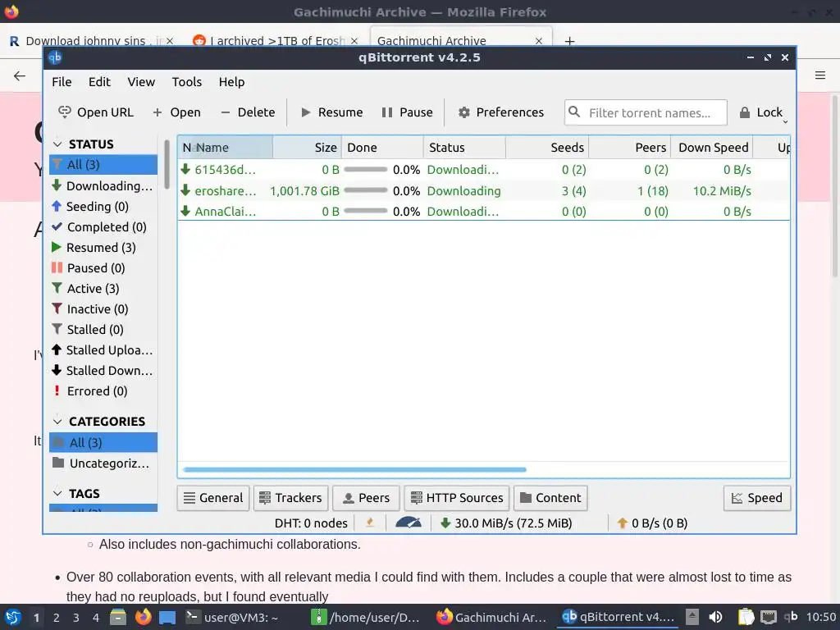Open Preferences with the gear icon
This screenshot has height=630, width=840.
(x=501, y=112)
